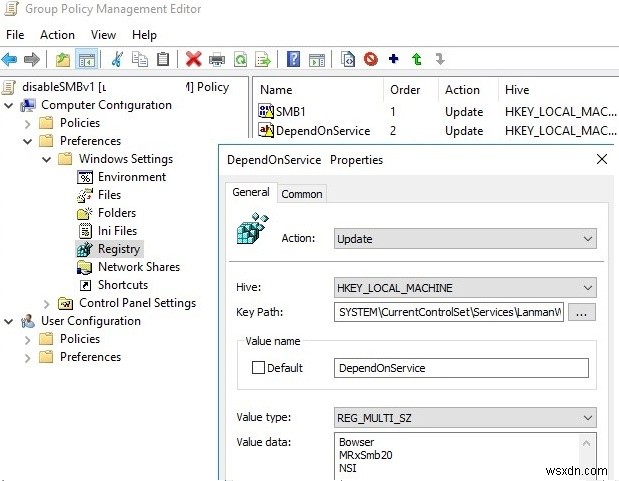Go forward using the grey right arrow
This screenshot has width=619, height=481.
pyautogui.click(x=32, y=59)
